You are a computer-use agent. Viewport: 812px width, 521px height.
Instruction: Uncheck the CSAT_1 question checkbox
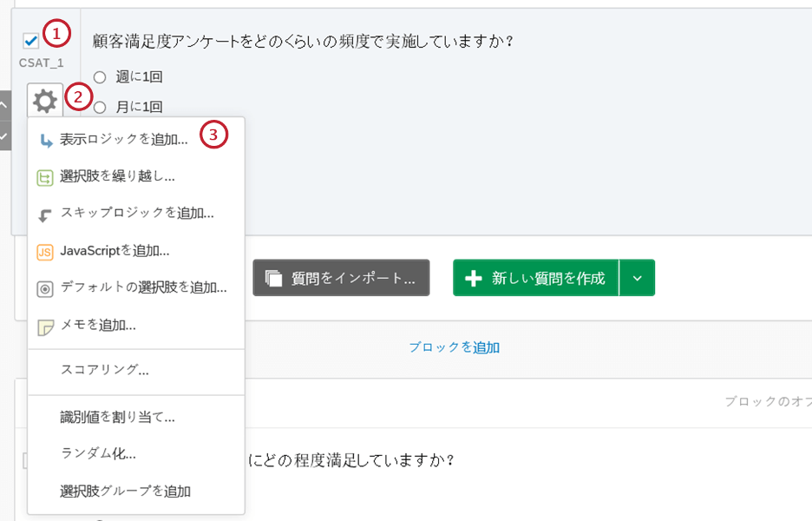(30, 41)
